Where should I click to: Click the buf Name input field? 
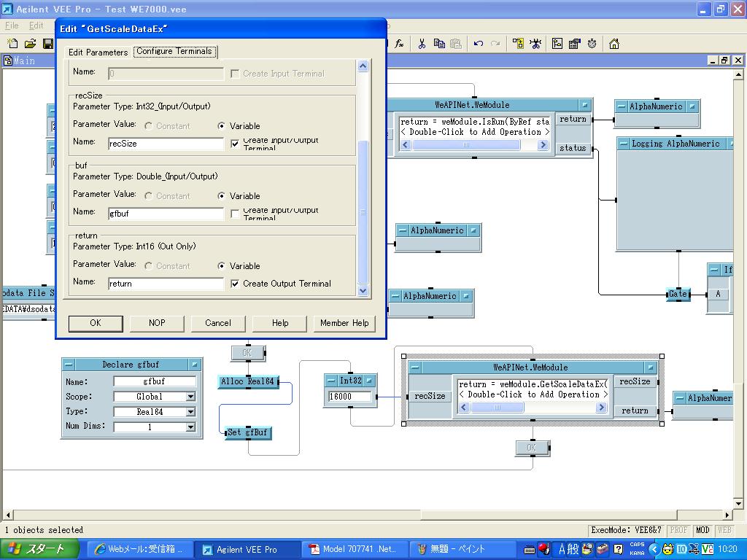166,214
